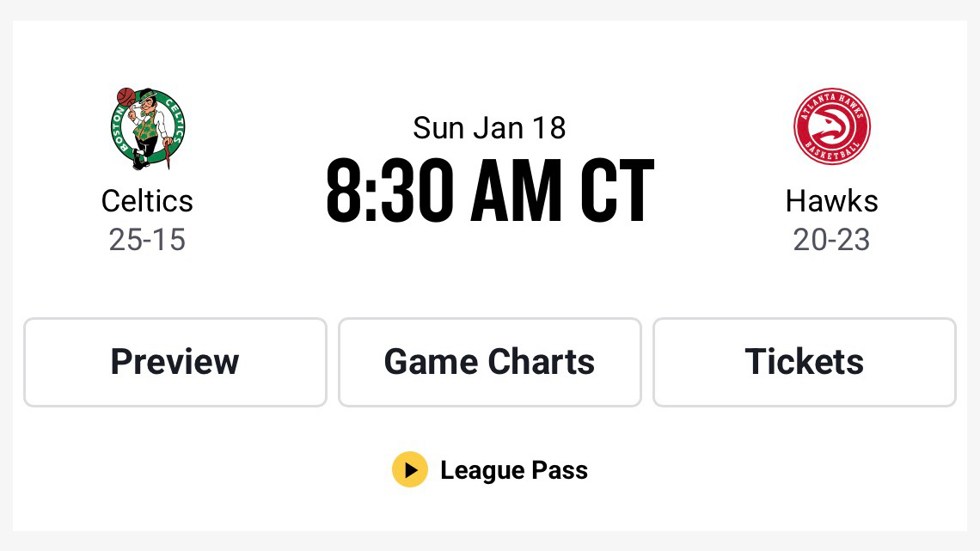Select the Celtics leprechaun mascot emblem
This screenshot has width=980, height=551.
click(147, 127)
